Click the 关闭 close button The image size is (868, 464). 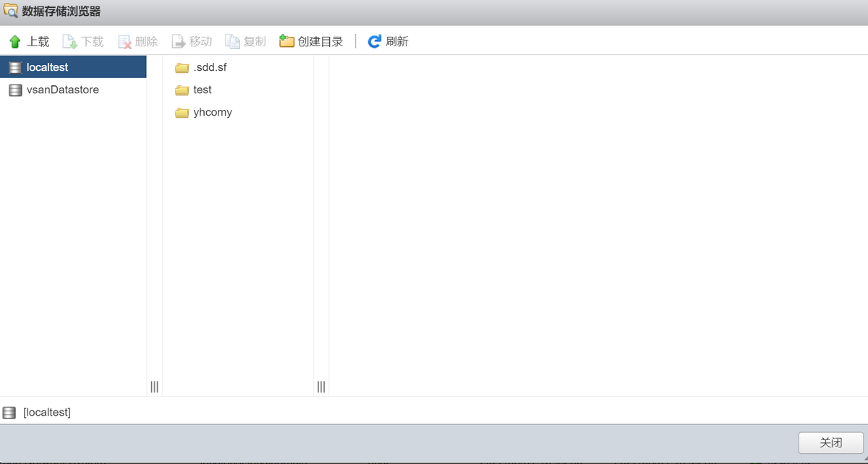tap(831, 442)
